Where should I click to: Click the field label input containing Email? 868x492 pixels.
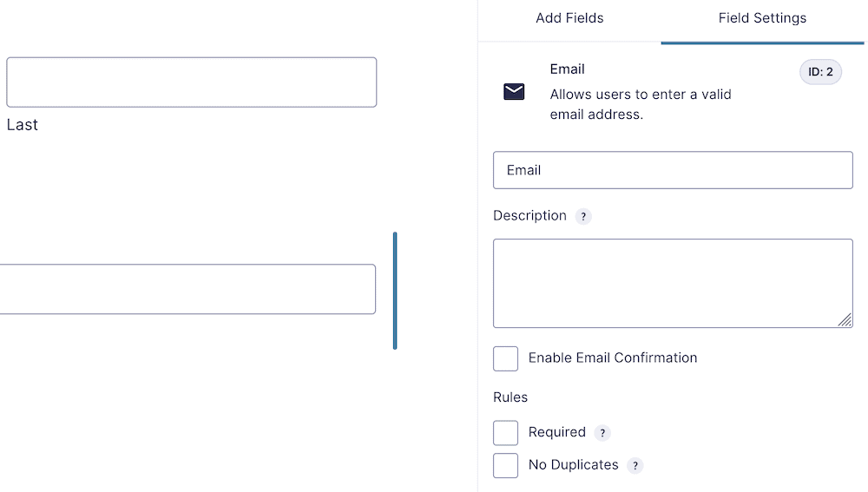click(x=673, y=170)
